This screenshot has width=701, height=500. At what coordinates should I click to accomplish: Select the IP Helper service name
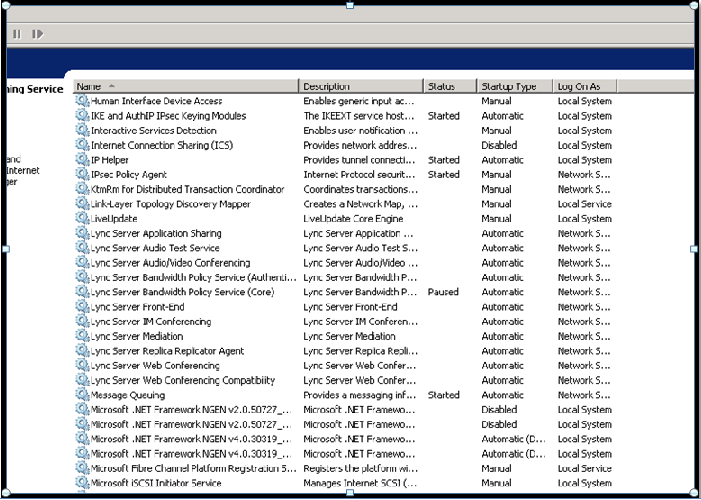110,160
